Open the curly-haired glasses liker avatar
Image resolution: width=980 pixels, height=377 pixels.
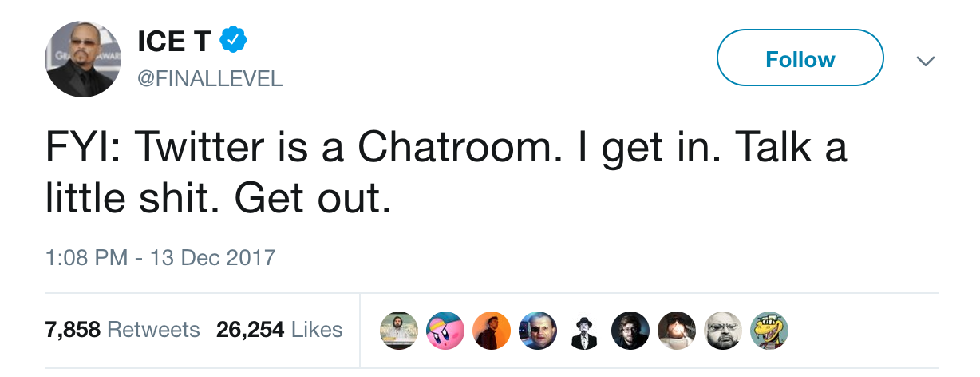point(631,329)
